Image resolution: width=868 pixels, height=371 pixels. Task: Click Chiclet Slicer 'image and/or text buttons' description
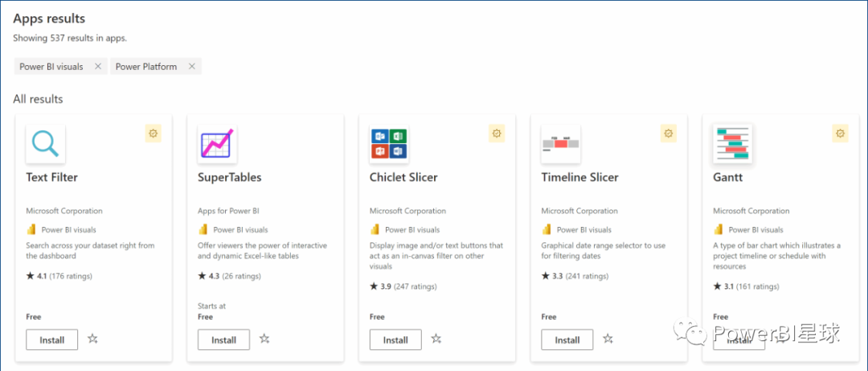(x=436, y=256)
